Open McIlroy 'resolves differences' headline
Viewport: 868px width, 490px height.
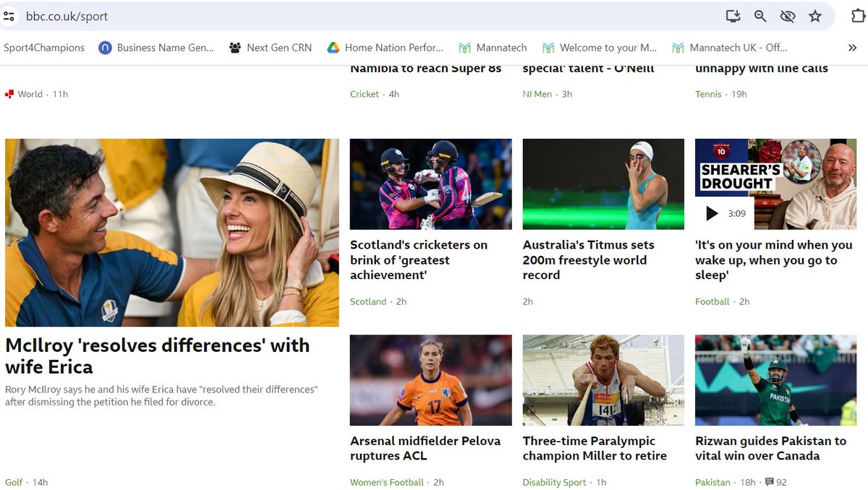tap(158, 356)
